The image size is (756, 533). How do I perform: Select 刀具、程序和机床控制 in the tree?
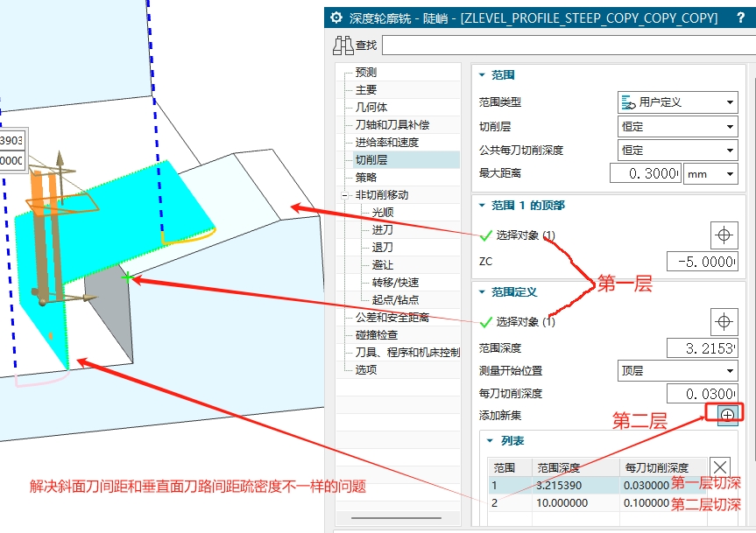408,353
